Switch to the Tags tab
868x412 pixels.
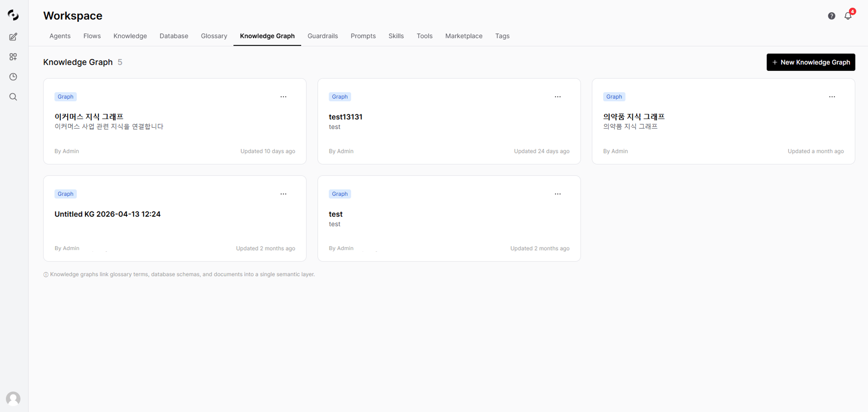pos(502,36)
